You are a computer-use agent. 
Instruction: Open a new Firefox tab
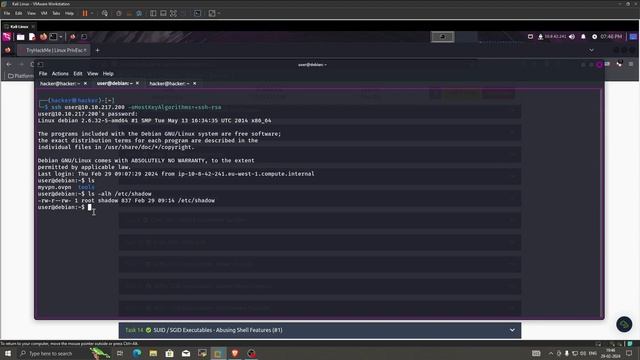click(97, 50)
